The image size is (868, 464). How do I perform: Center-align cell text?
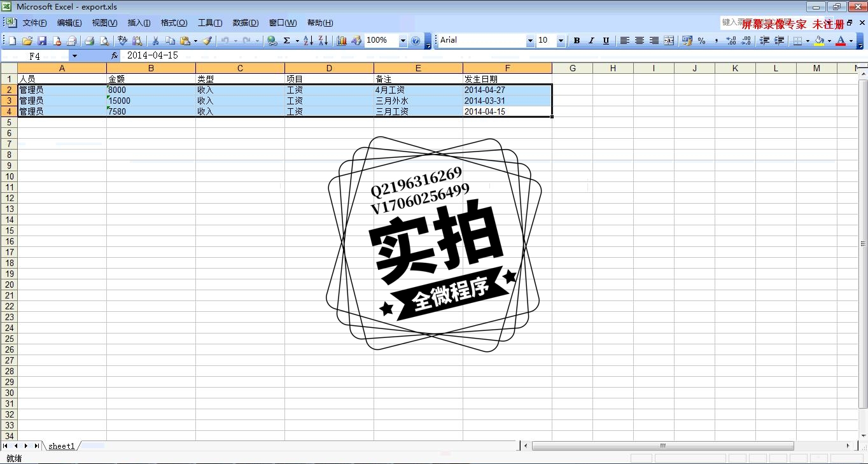coord(640,41)
